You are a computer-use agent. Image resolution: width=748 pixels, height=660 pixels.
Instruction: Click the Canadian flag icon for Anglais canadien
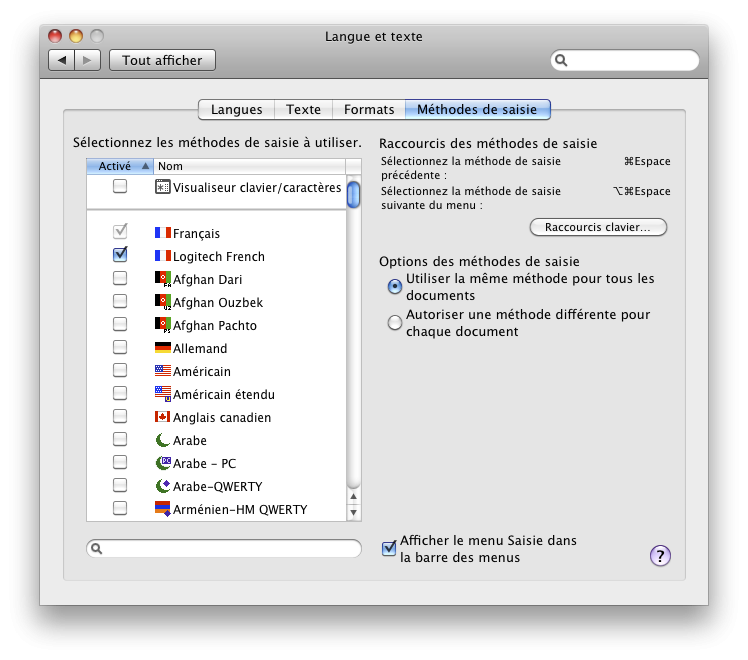point(163,417)
